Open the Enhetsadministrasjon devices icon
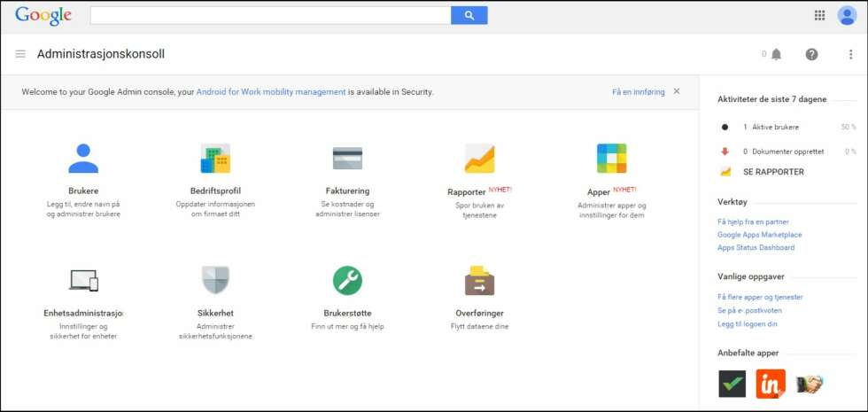The image size is (868, 412). coord(83,280)
